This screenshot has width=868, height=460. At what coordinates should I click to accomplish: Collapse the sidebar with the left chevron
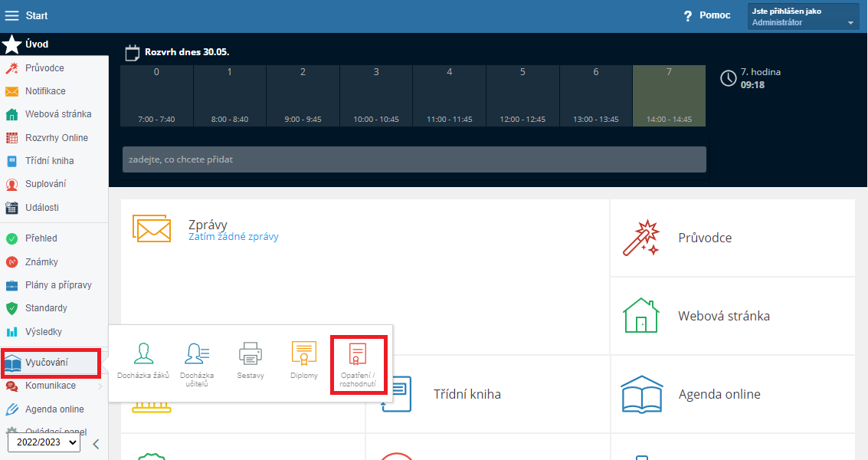(96, 444)
